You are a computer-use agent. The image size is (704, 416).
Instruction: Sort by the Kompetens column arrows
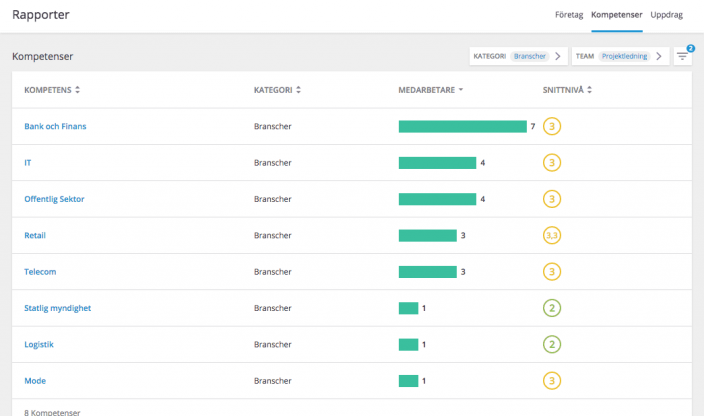[78, 90]
